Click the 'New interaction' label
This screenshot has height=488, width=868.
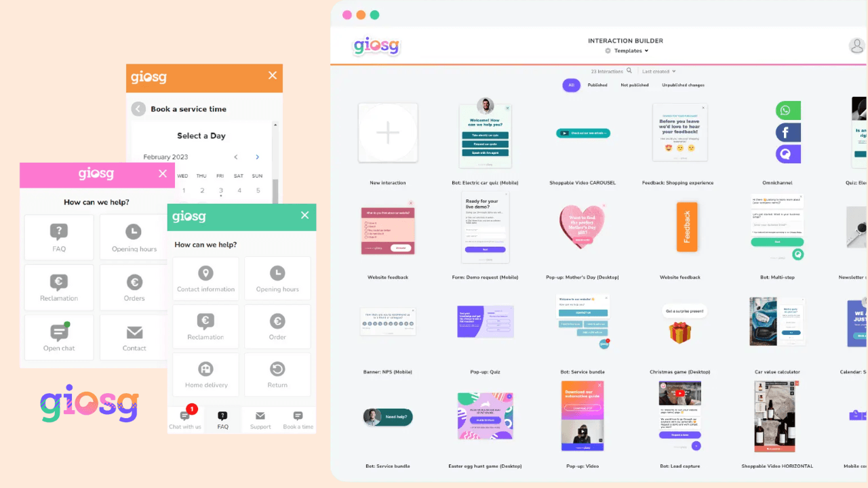[x=388, y=183]
